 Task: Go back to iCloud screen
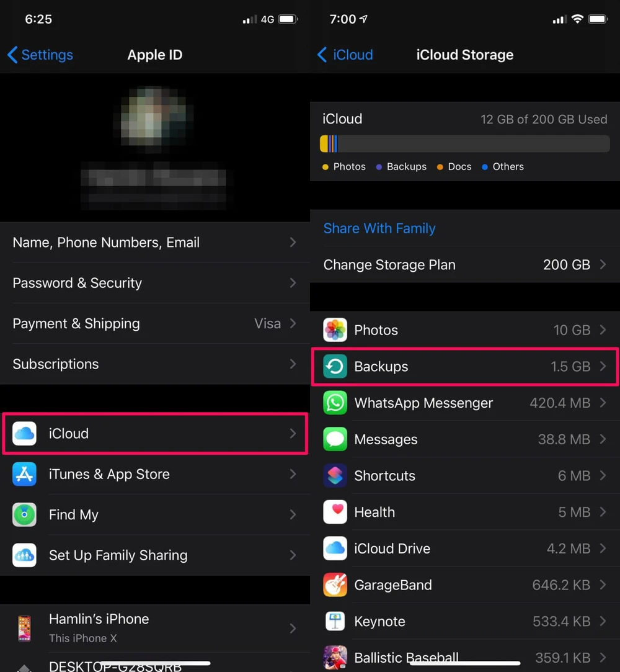pos(345,55)
